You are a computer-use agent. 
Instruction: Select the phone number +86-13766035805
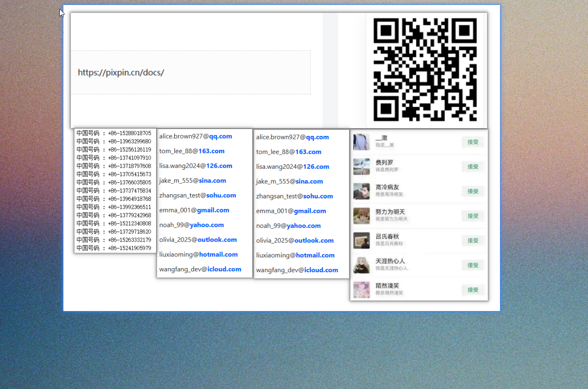[129, 182]
